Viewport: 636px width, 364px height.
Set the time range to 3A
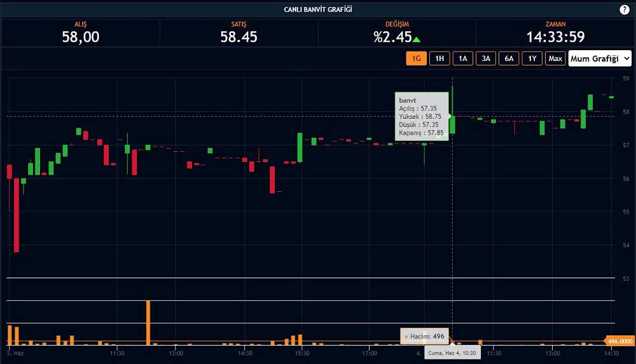pos(485,58)
